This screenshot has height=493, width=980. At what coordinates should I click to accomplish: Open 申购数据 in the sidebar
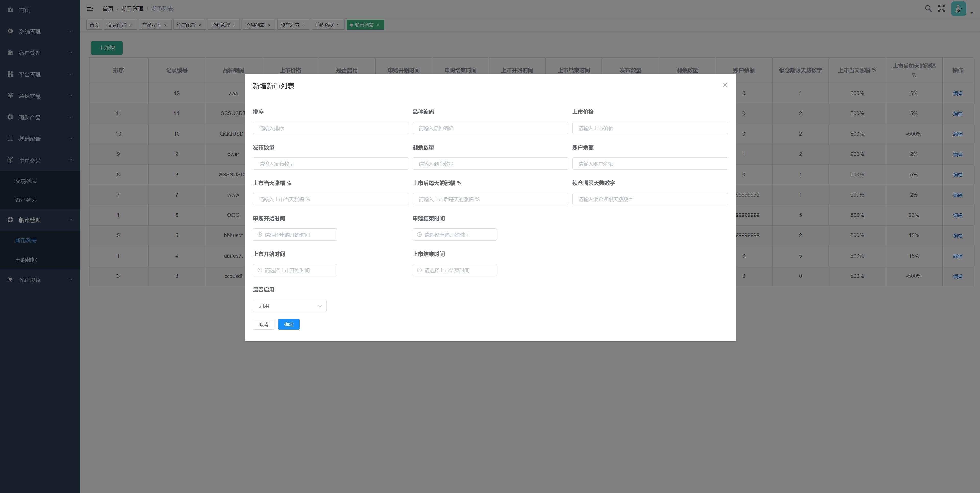point(26,260)
